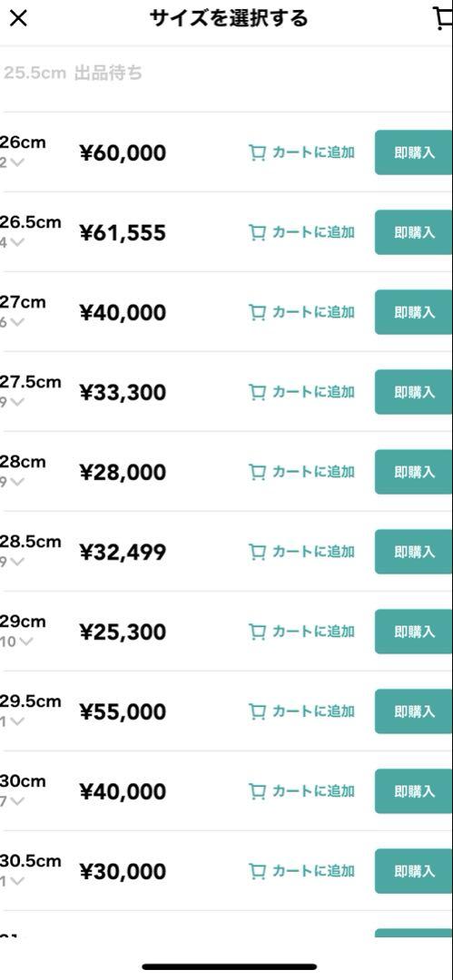453x980 pixels.
Task: Add the 30.5cm ¥30,000 item to cart
Action: click(301, 870)
